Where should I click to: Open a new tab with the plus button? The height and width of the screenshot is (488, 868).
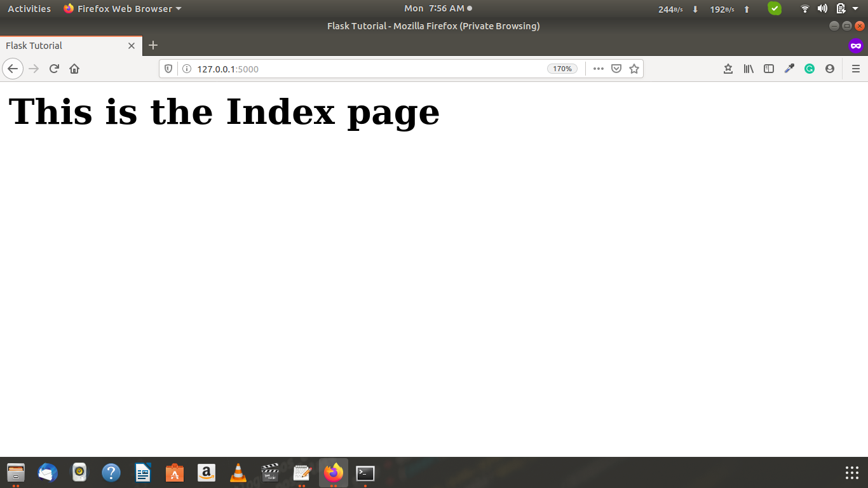[153, 45]
